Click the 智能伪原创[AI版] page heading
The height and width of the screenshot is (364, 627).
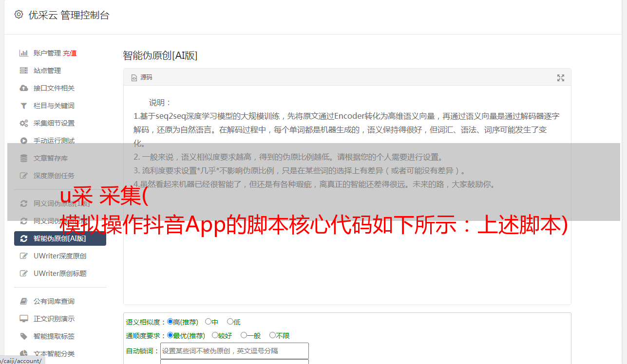[160, 55]
